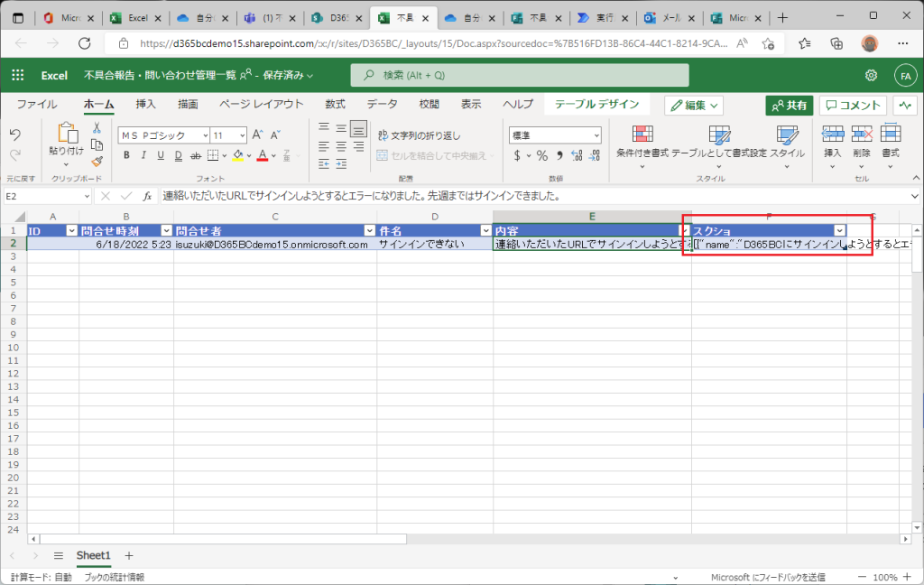This screenshot has height=585, width=924.
Task: Click the コメント button
Action: 852,106
